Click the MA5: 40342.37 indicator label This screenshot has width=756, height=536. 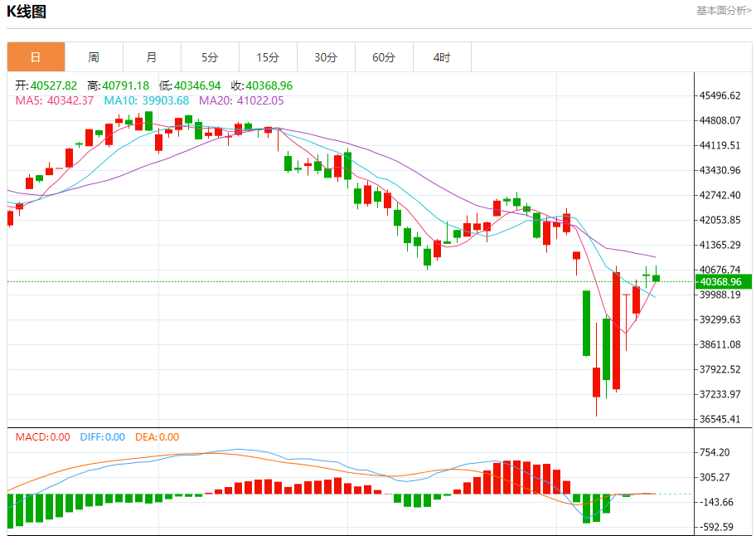(55, 101)
